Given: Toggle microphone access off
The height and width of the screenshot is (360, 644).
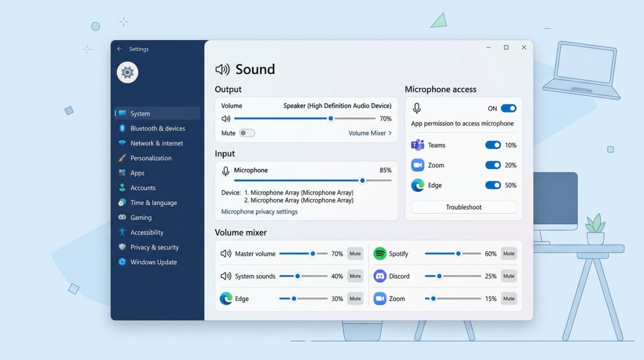Looking at the screenshot, I should click(x=508, y=108).
